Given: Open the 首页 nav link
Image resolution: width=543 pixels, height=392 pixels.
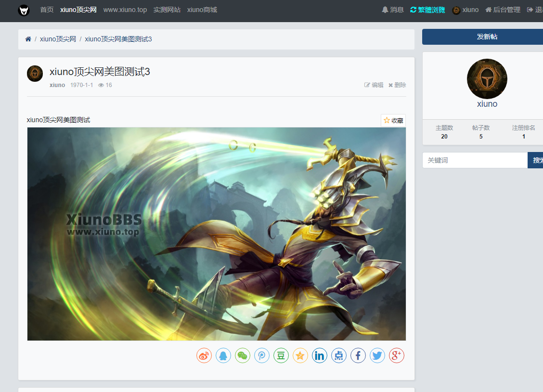Looking at the screenshot, I should [47, 10].
